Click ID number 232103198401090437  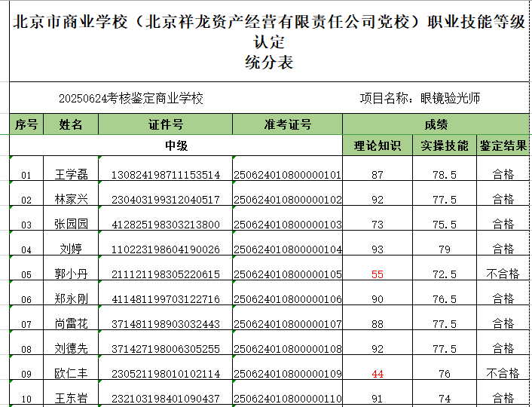[166, 399]
